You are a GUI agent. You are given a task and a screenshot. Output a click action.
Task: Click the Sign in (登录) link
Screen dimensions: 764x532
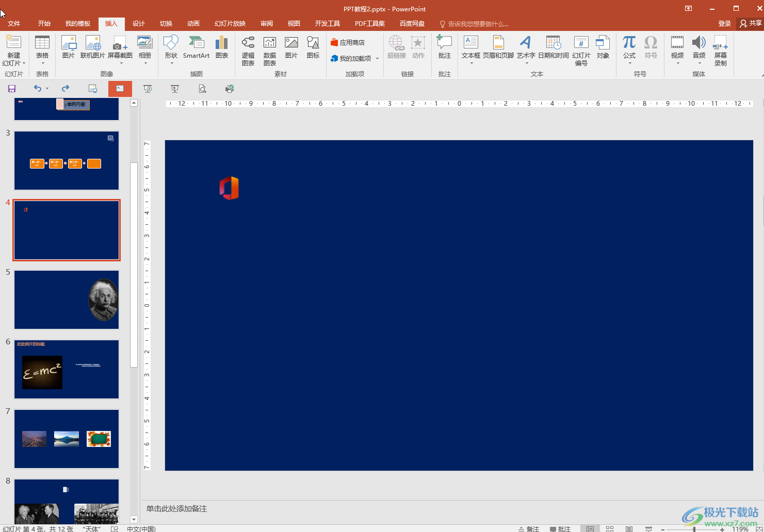tap(725, 23)
